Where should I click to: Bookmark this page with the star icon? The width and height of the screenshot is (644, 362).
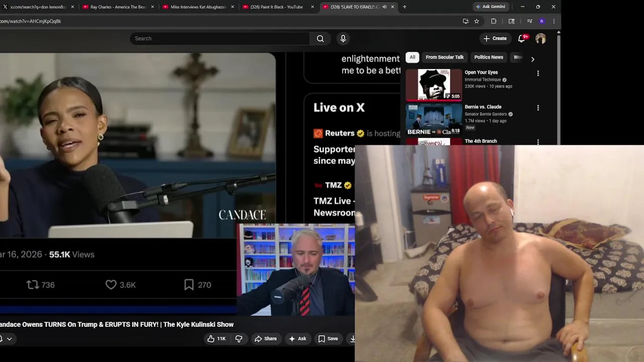point(476,21)
